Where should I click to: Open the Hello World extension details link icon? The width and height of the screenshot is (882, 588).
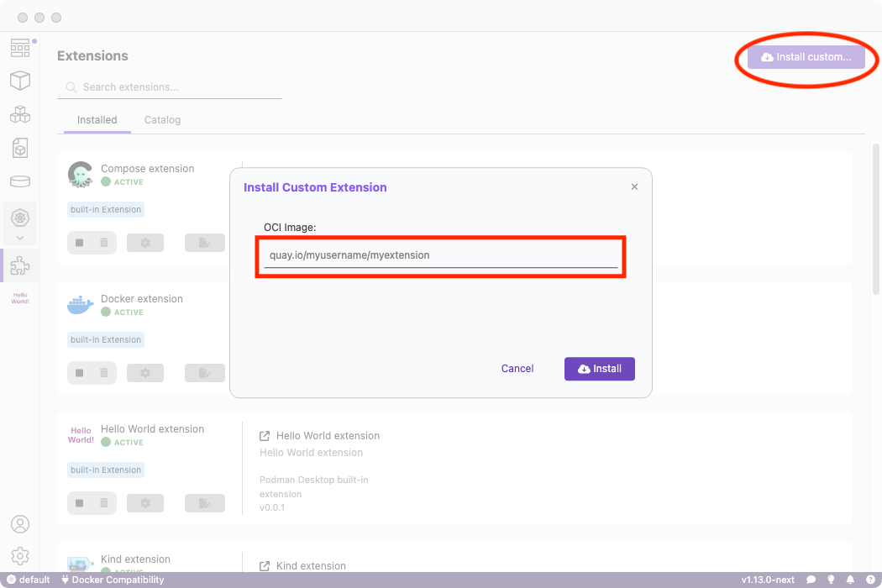265,436
